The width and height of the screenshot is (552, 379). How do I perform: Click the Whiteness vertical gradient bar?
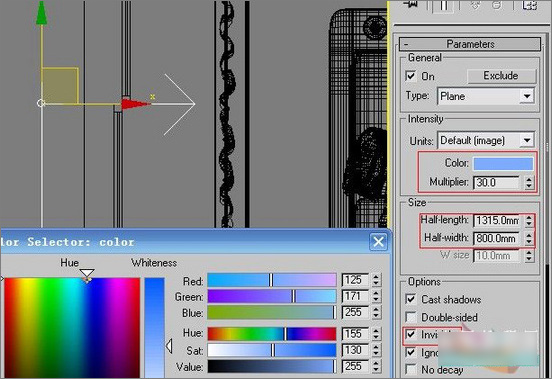pyautogui.click(x=155, y=328)
